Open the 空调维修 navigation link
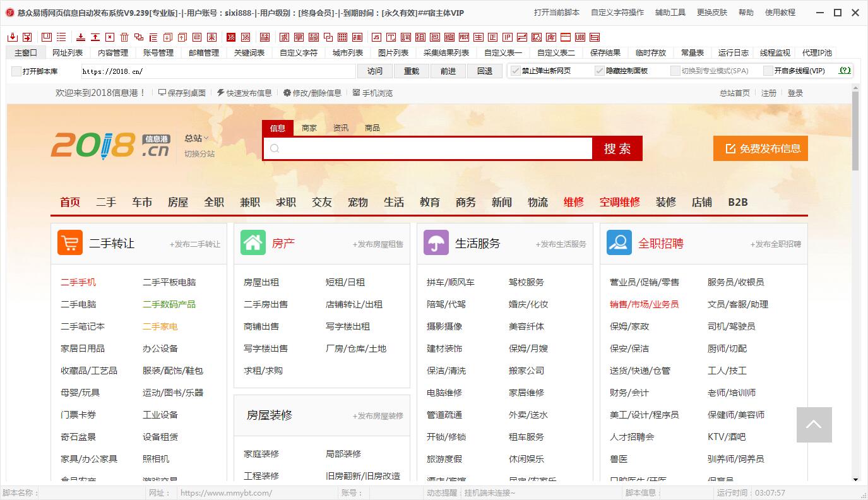The width and height of the screenshot is (868, 500). point(620,202)
